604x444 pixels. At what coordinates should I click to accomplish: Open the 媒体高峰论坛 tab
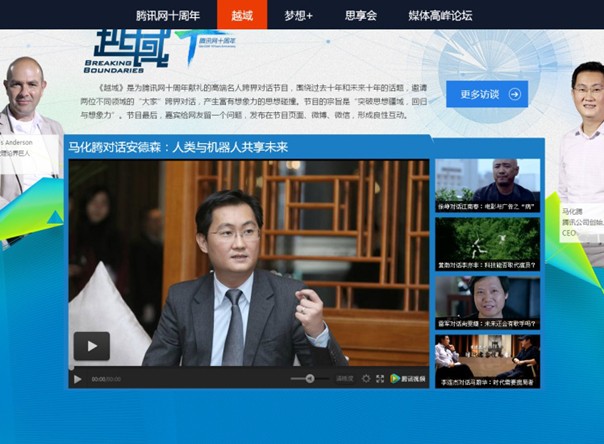pos(440,15)
